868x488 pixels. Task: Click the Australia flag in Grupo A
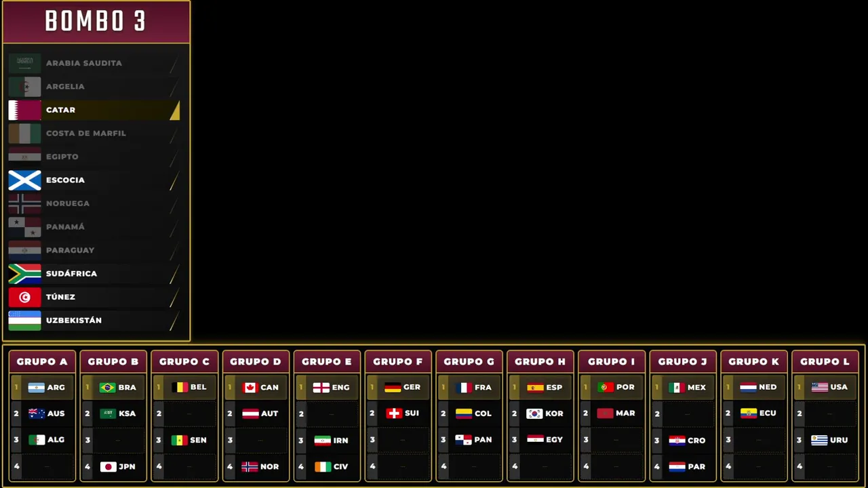coord(36,413)
